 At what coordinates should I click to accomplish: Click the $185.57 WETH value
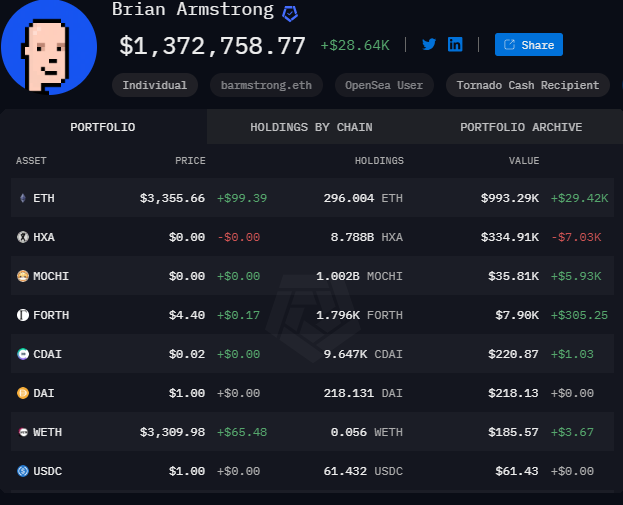pos(513,432)
